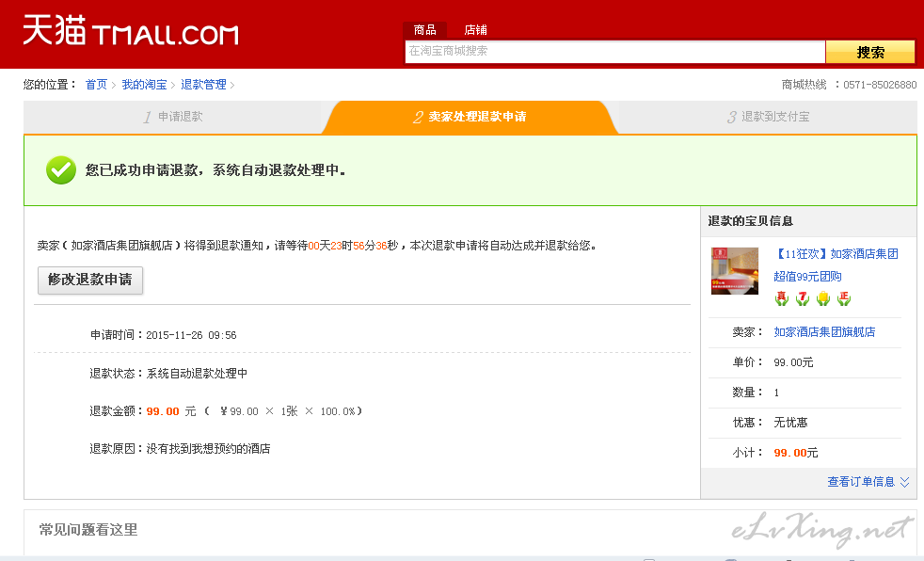The height and width of the screenshot is (561, 924).
Task: Click the 退款的宝贝信息 panel heading
Action: [x=750, y=221]
